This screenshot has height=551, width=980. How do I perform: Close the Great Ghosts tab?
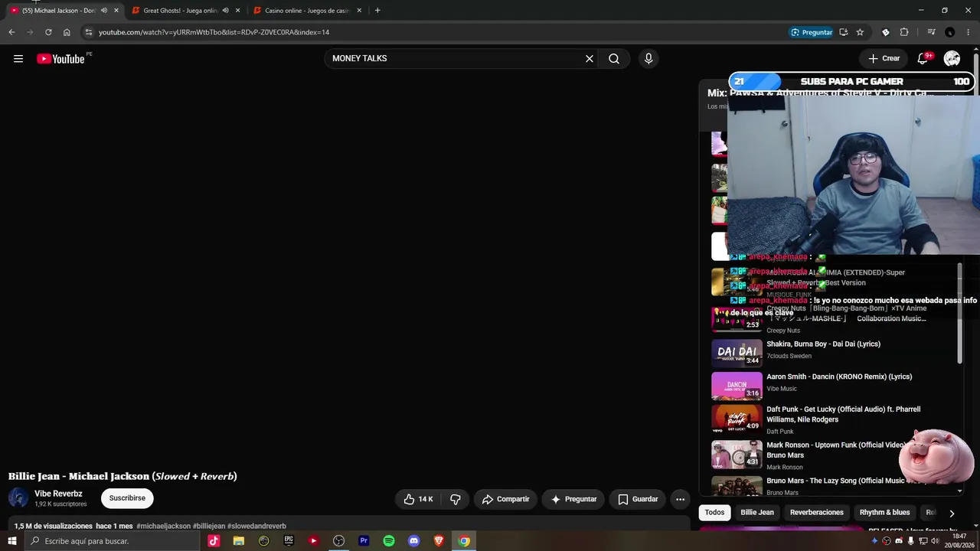238,11
